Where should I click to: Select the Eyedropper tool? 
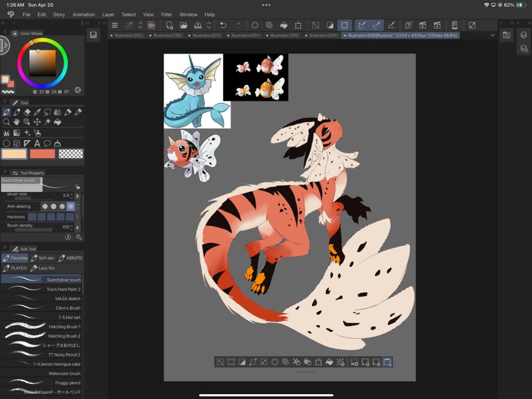[x=37, y=112]
